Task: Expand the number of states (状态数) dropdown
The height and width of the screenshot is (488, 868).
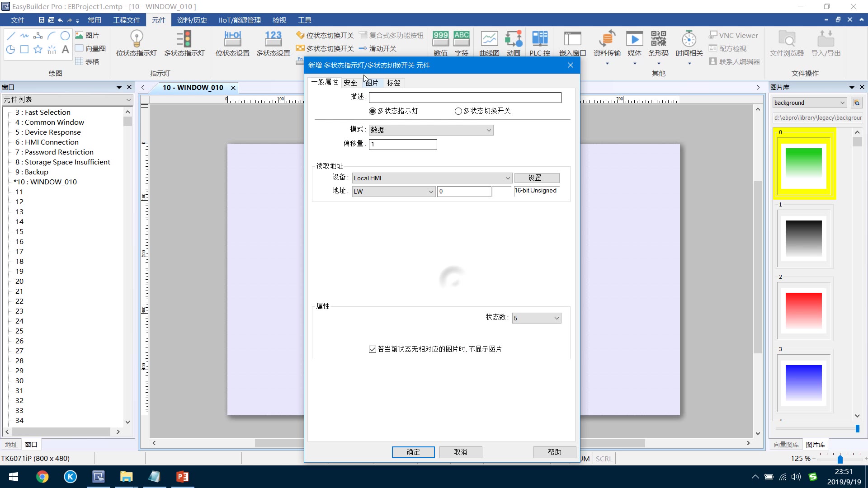Action: [x=537, y=318]
